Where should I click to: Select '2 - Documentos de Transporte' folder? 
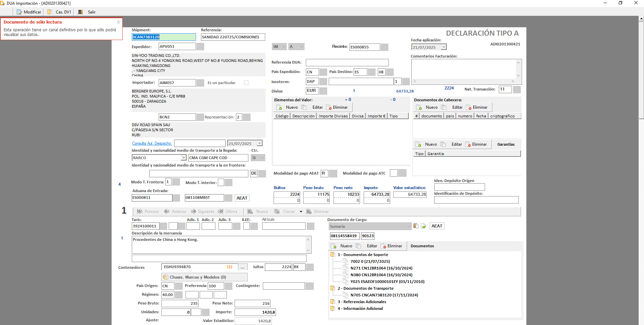coord(365,288)
